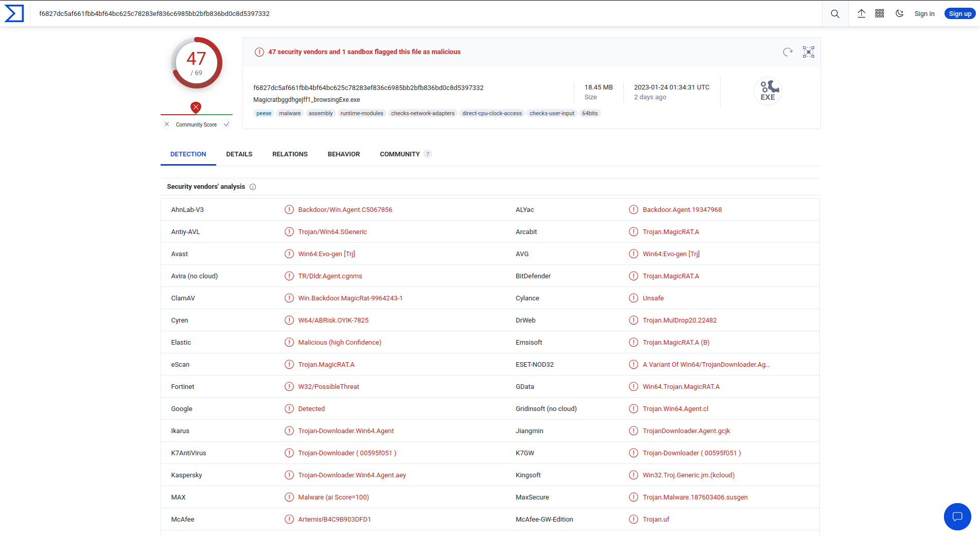
Task: Select the checks-network-adapters tag
Action: tap(423, 113)
